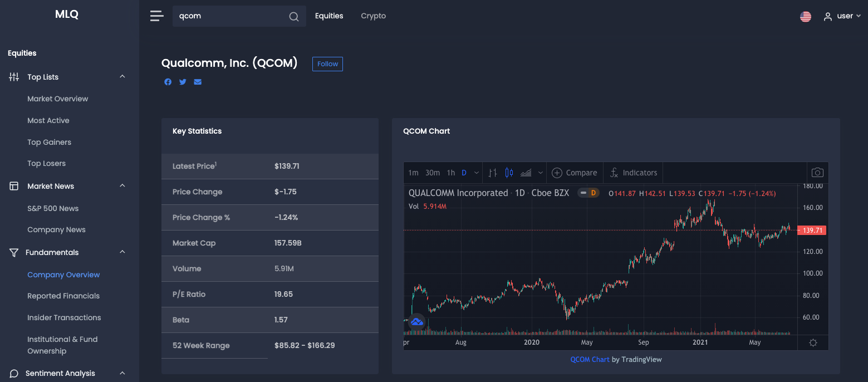Open Top Losers list
This screenshot has width=868, height=382.
pos(47,163)
